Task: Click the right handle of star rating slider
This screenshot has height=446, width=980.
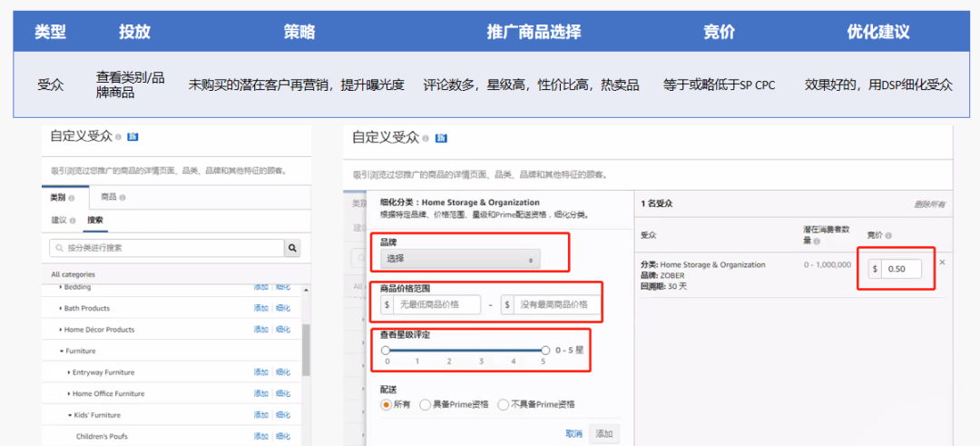Action: point(545,350)
